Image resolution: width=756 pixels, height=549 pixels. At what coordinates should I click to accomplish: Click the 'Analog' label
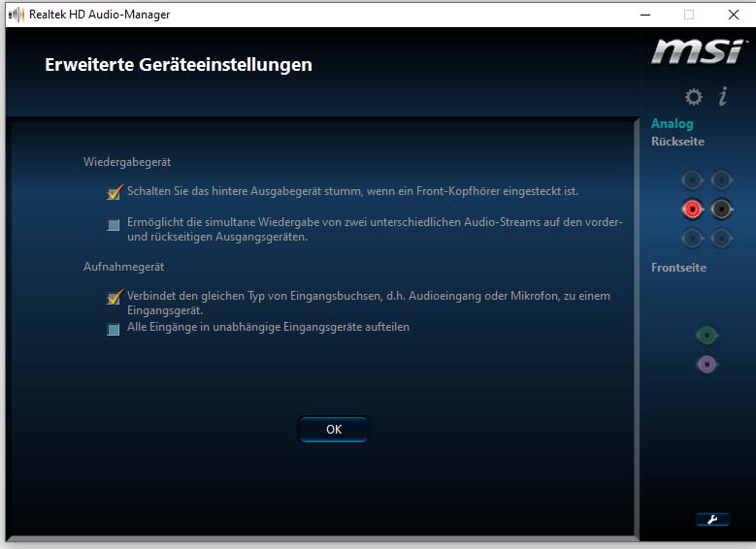[673, 124]
